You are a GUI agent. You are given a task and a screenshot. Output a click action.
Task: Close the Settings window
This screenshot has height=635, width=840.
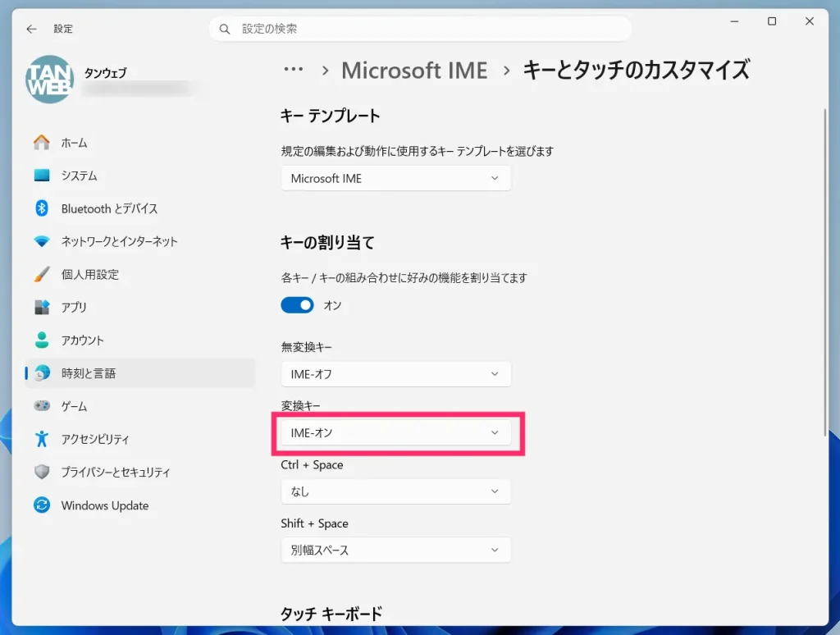(810, 21)
